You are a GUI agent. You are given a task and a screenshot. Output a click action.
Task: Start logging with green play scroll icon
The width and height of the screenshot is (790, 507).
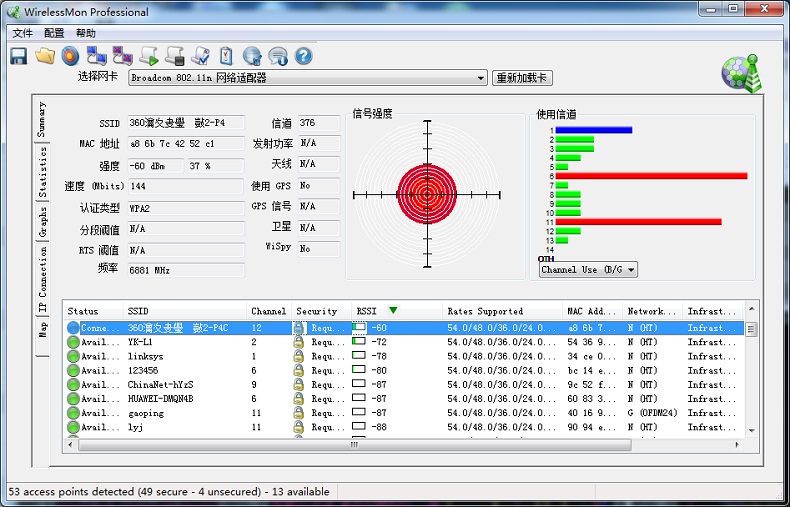[x=149, y=56]
